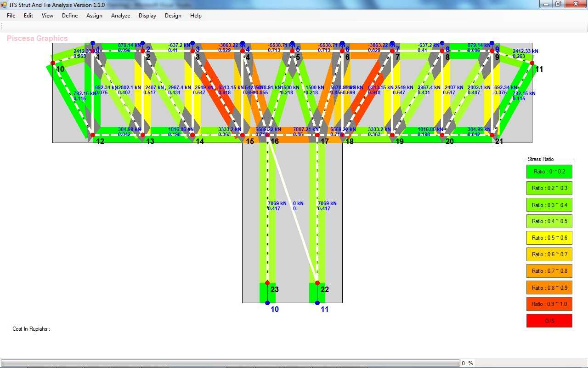Click the yellow Ratio 0.5 ~ 0.6 swatch
Image resolution: width=588 pixels, height=368 pixels.
pyautogui.click(x=549, y=238)
